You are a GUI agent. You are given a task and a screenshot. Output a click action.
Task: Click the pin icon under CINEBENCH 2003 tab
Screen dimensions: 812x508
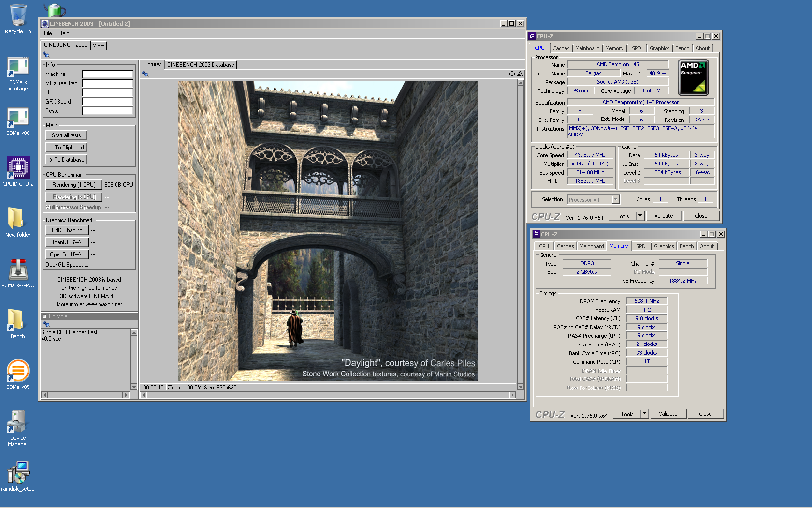click(x=46, y=55)
